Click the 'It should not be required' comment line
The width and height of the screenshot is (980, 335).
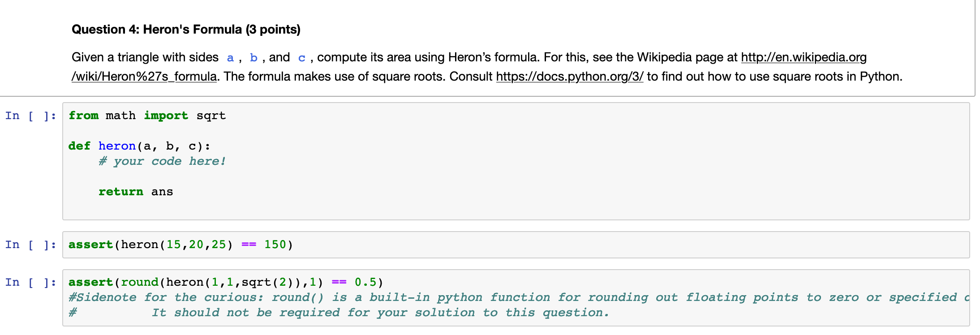tap(339, 313)
